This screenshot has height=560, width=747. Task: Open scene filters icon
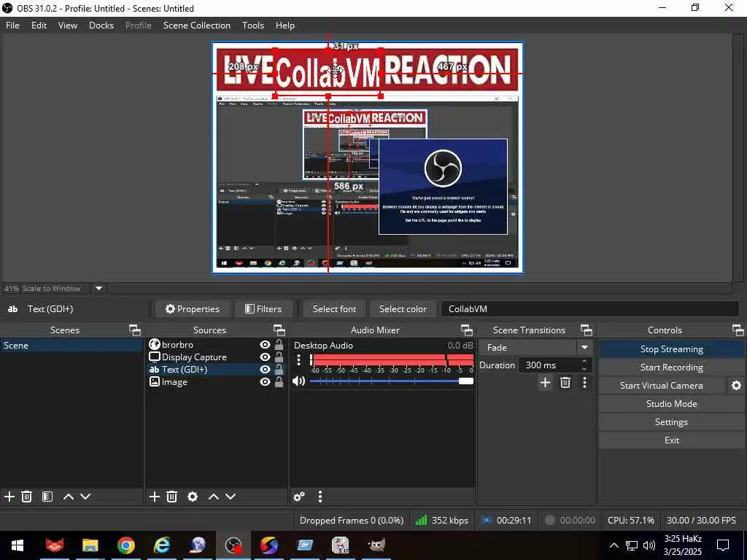(x=47, y=497)
